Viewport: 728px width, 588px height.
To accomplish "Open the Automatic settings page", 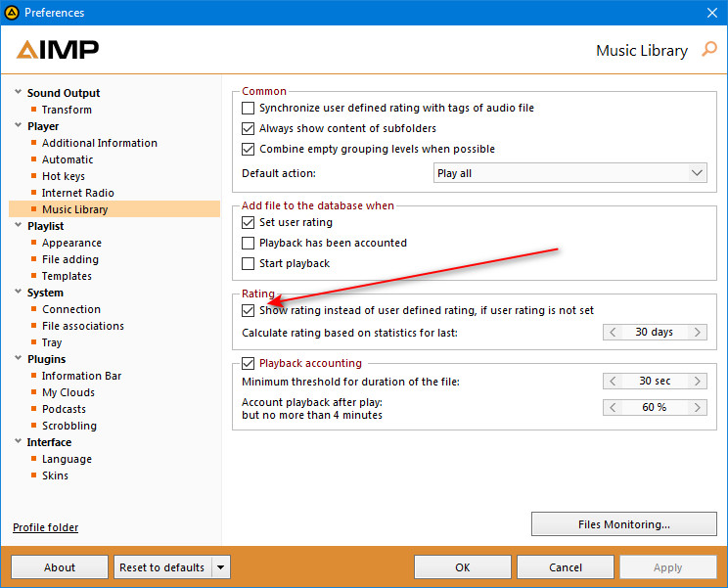I will (68, 159).
